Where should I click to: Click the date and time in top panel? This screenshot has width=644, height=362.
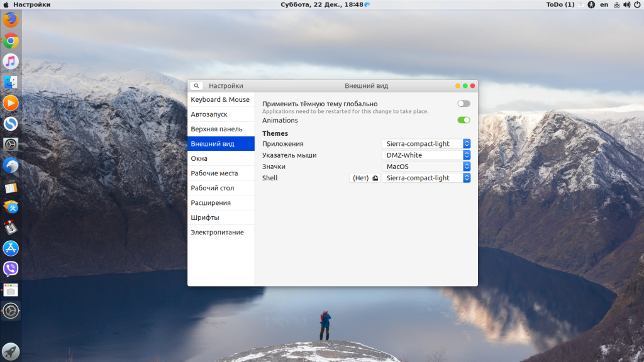(x=321, y=4)
